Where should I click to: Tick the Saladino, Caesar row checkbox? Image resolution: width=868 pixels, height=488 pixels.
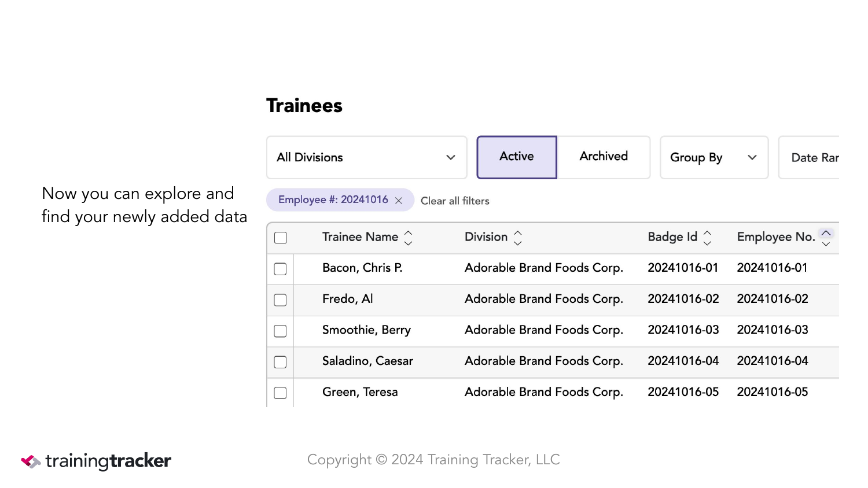(280, 362)
